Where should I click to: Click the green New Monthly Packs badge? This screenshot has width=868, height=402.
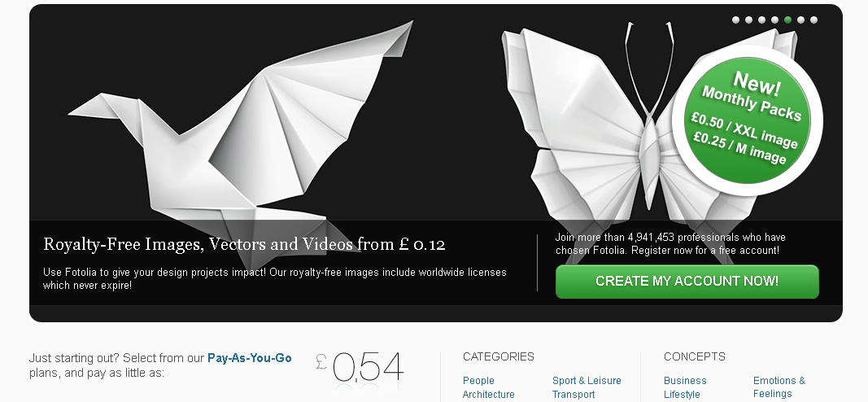(748, 120)
